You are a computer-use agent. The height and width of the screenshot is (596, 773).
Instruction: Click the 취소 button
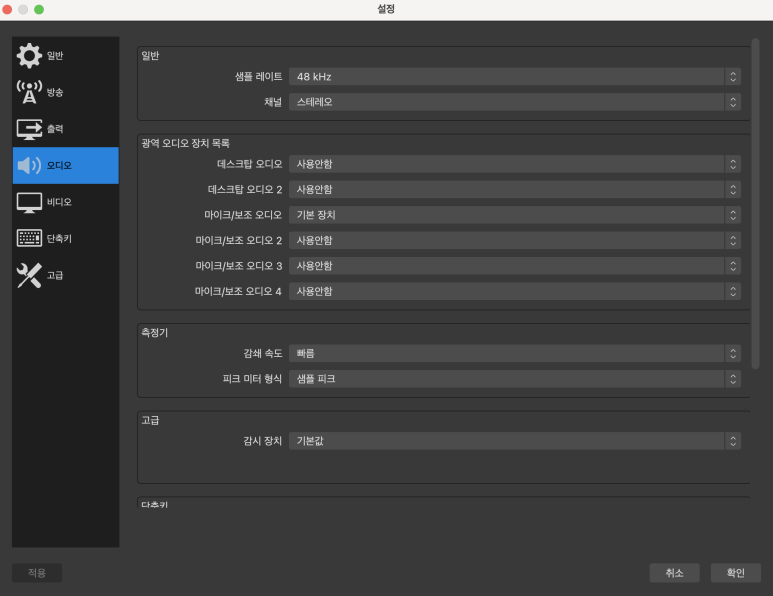[x=674, y=573]
